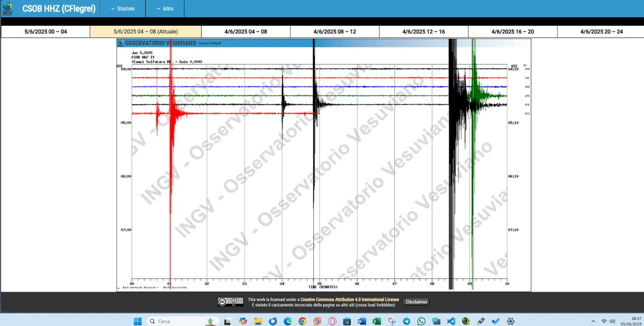Click the Stazioni chevron arrow
This screenshot has height=326, width=644.
tap(113, 9)
